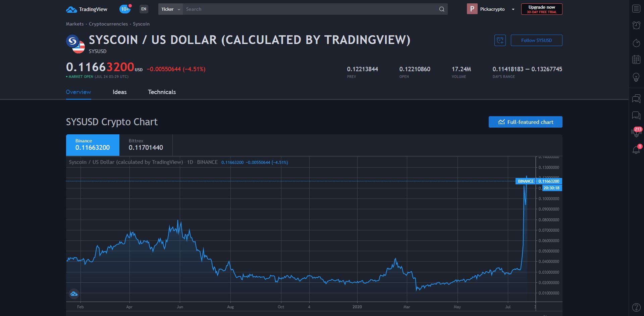The image size is (644, 316).
Task: Switch to the Ideas tab
Action: click(x=120, y=92)
